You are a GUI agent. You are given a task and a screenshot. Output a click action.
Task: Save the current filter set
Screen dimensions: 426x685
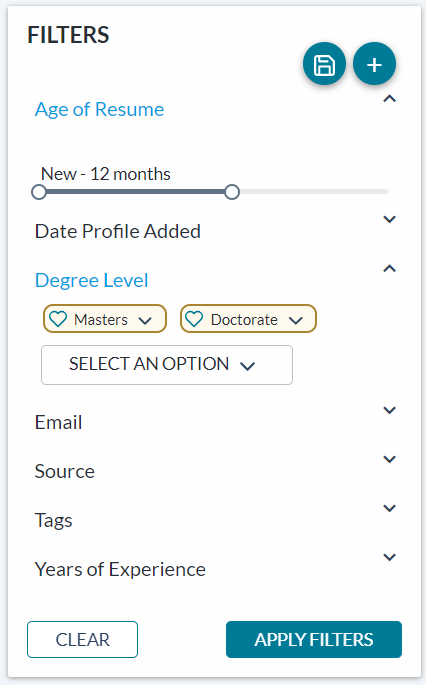324,64
